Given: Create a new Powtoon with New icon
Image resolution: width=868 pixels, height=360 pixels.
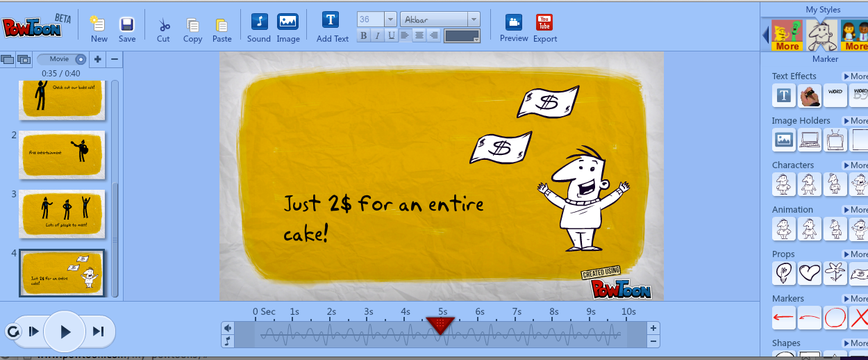Looking at the screenshot, I should [x=99, y=28].
